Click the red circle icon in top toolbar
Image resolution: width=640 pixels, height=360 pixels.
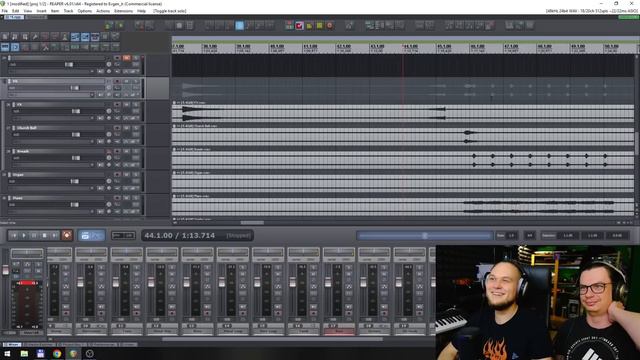329,26
